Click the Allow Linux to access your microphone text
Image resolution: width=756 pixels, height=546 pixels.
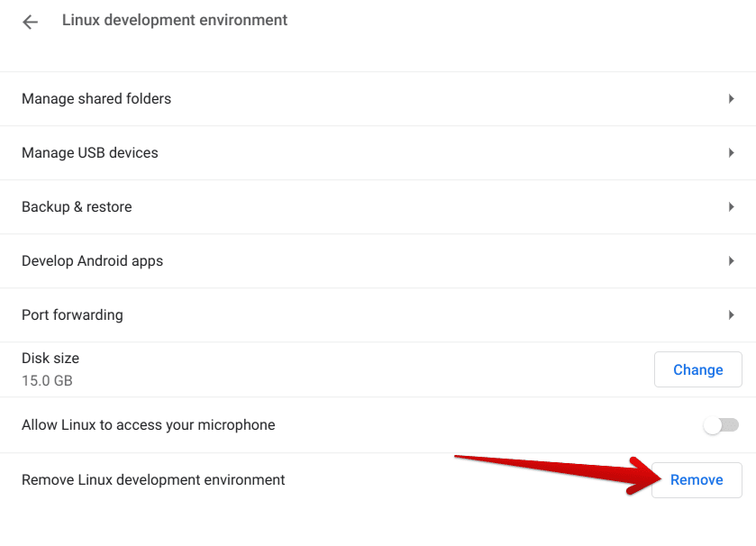point(149,425)
